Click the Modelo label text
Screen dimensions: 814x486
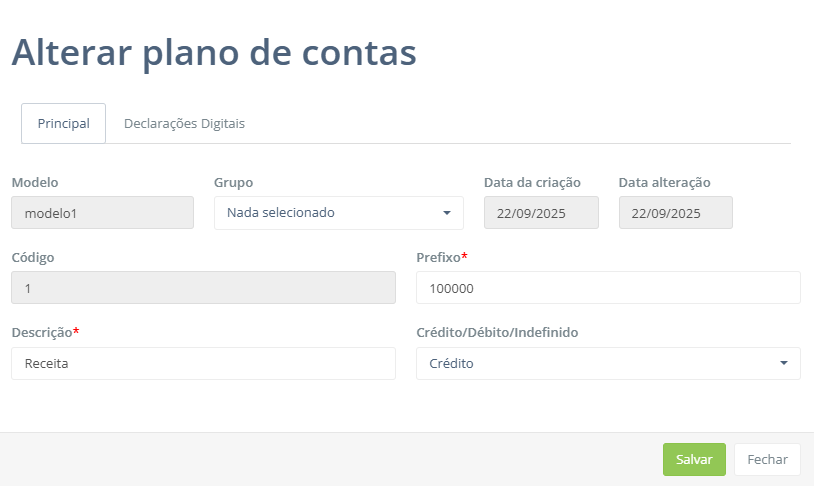click(35, 183)
